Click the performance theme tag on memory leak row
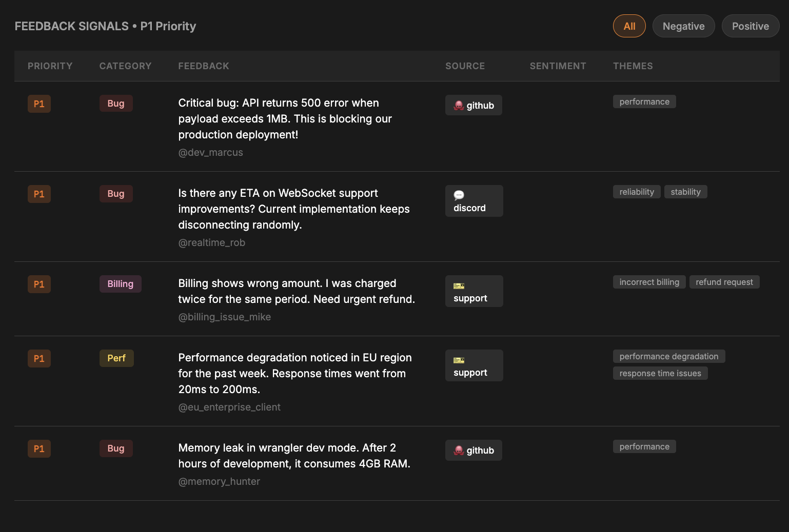 coord(644,446)
